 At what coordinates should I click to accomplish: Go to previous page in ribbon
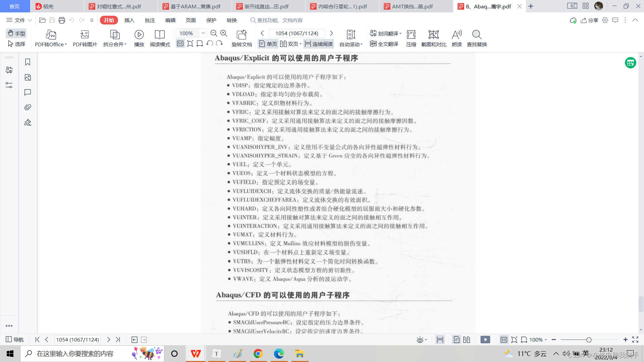(x=262, y=33)
